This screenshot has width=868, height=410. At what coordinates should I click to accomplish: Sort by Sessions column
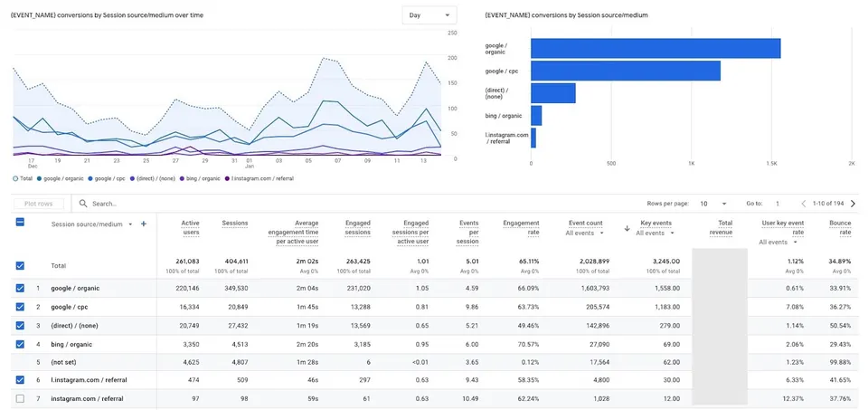coord(235,224)
